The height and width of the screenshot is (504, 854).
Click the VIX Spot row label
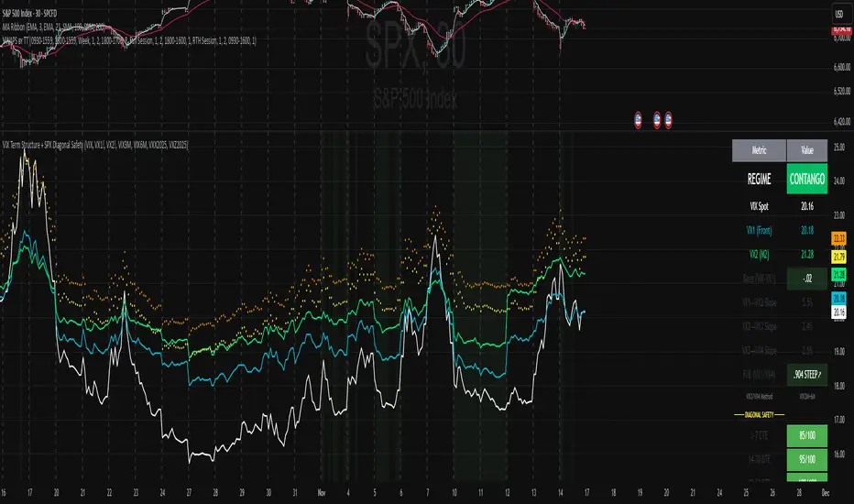point(759,206)
